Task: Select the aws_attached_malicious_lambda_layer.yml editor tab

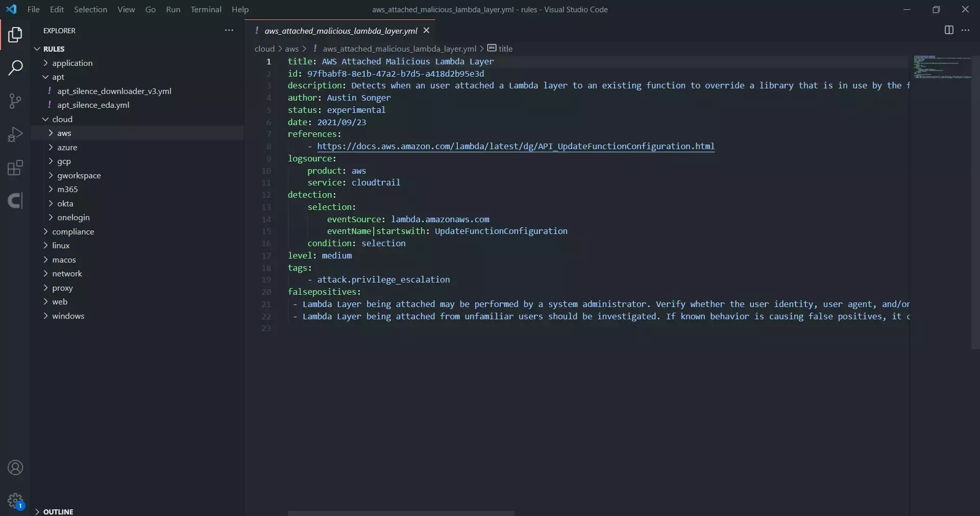Action: coord(341,31)
